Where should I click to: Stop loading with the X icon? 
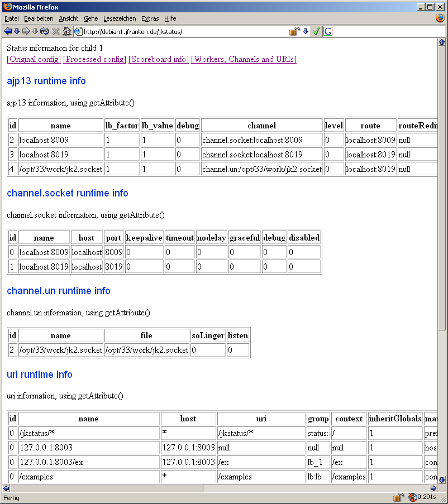coord(56,31)
